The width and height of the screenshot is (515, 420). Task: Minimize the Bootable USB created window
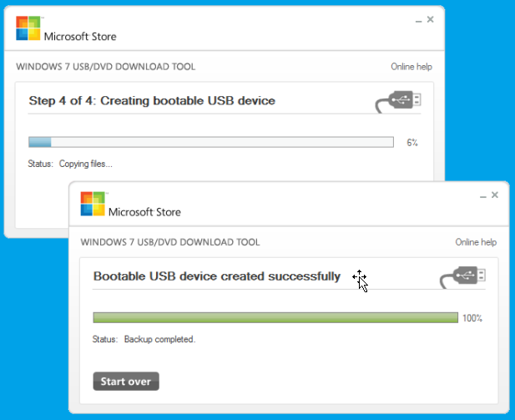tap(482, 195)
